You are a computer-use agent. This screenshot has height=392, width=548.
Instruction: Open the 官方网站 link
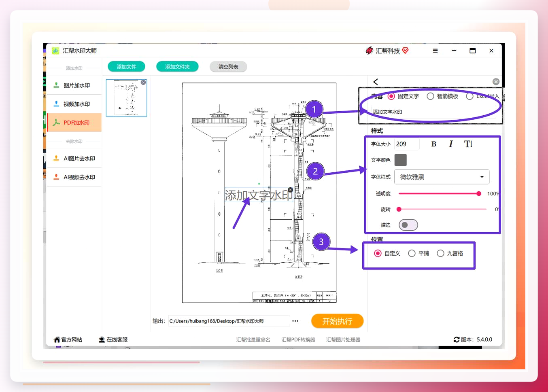click(x=72, y=339)
